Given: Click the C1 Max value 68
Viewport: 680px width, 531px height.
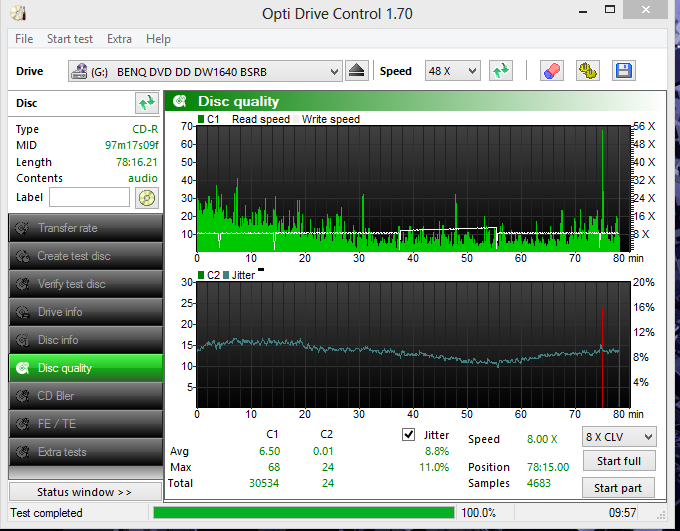Looking at the screenshot, I should (274, 467).
